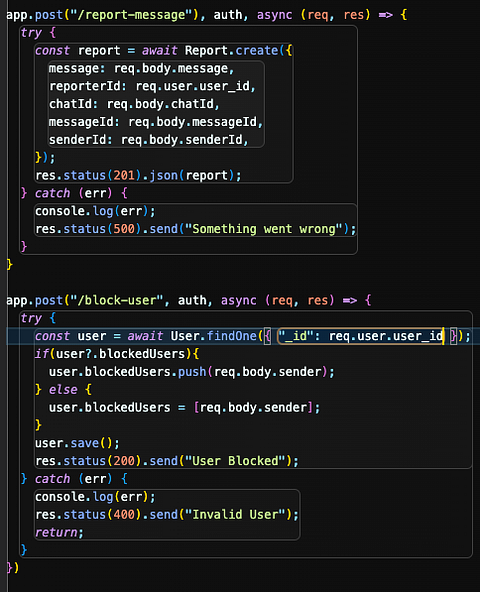This screenshot has width=480, height=592.
Task: Click the senderId property line
Action: pyautogui.click(x=148, y=140)
